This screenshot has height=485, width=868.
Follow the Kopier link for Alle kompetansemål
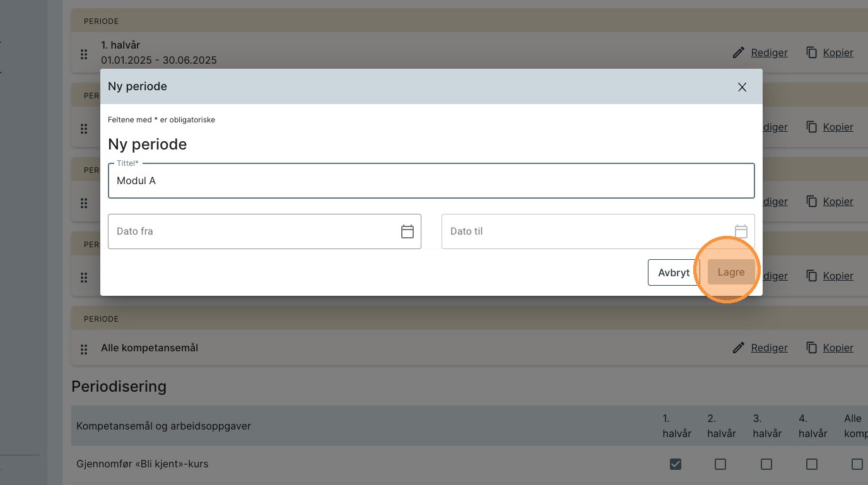click(838, 348)
